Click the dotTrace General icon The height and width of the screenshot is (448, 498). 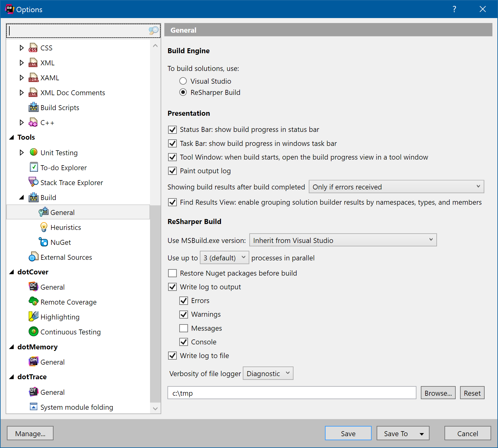(33, 392)
